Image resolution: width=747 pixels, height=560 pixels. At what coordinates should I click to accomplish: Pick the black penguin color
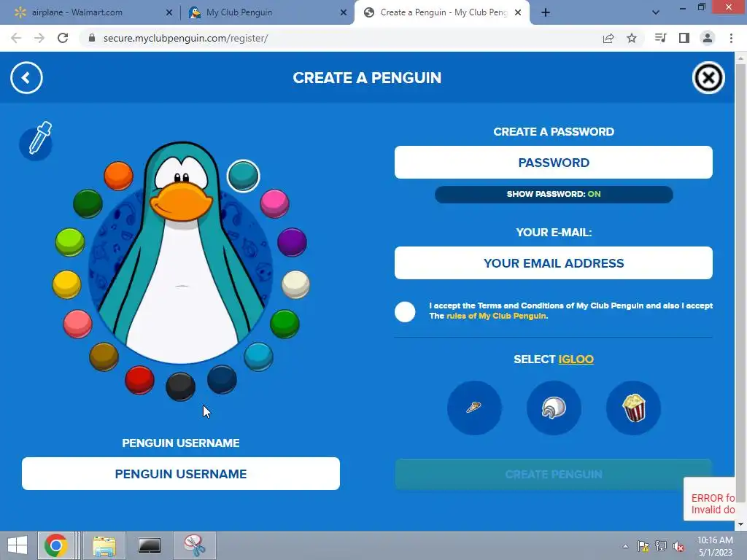point(181,386)
